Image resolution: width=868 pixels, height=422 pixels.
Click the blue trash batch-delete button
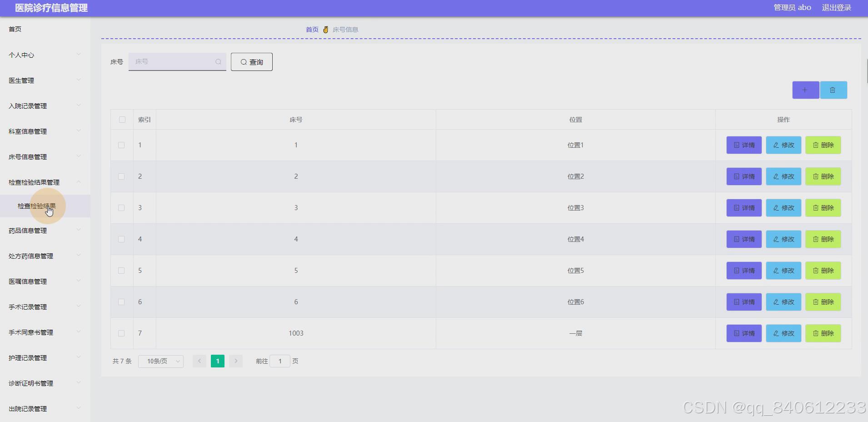pos(833,90)
